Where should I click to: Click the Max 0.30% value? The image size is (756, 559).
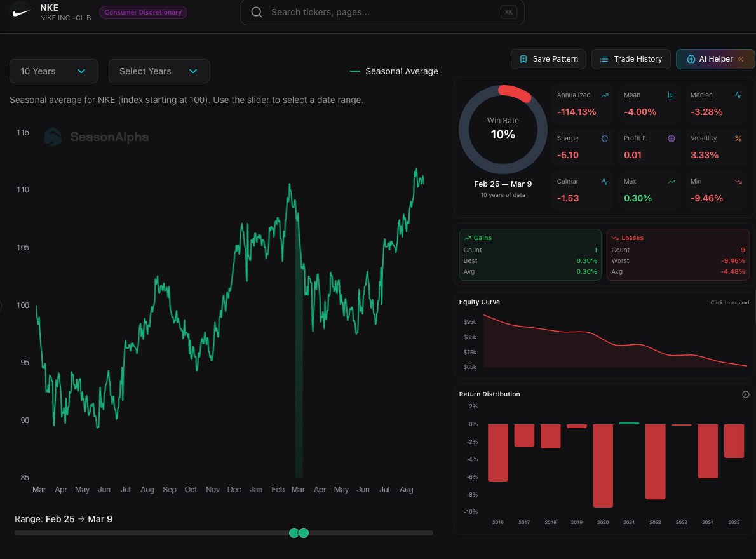click(x=637, y=199)
